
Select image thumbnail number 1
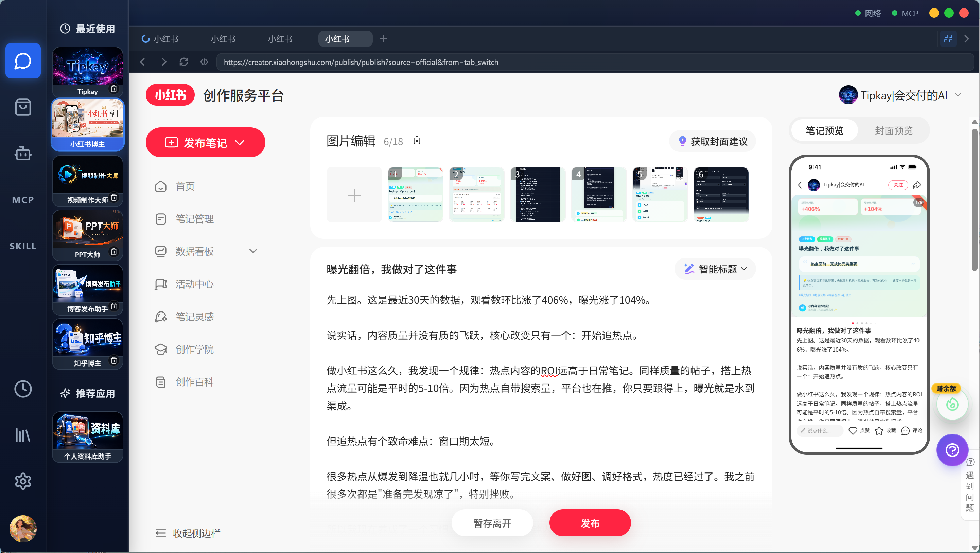[x=416, y=195]
